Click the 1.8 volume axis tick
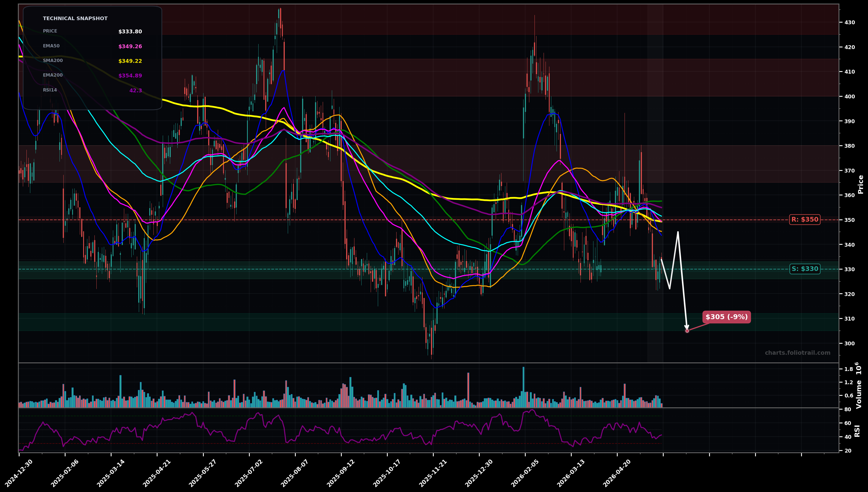The image size is (868, 492). 848,369
